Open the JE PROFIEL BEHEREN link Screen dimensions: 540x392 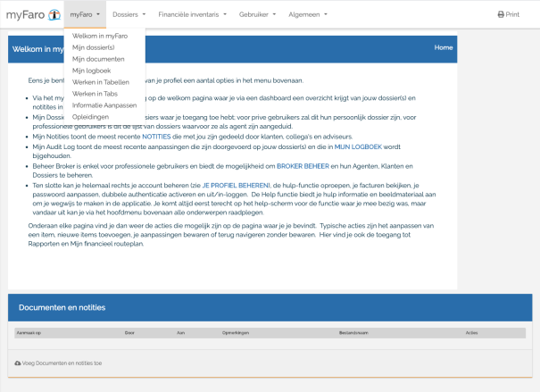(236, 186)
